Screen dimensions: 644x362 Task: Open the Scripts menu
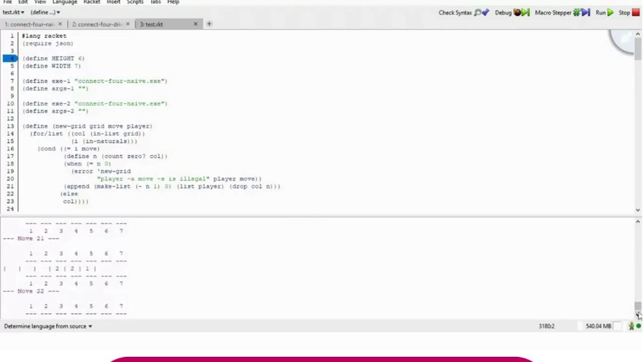tap(135, 2)
